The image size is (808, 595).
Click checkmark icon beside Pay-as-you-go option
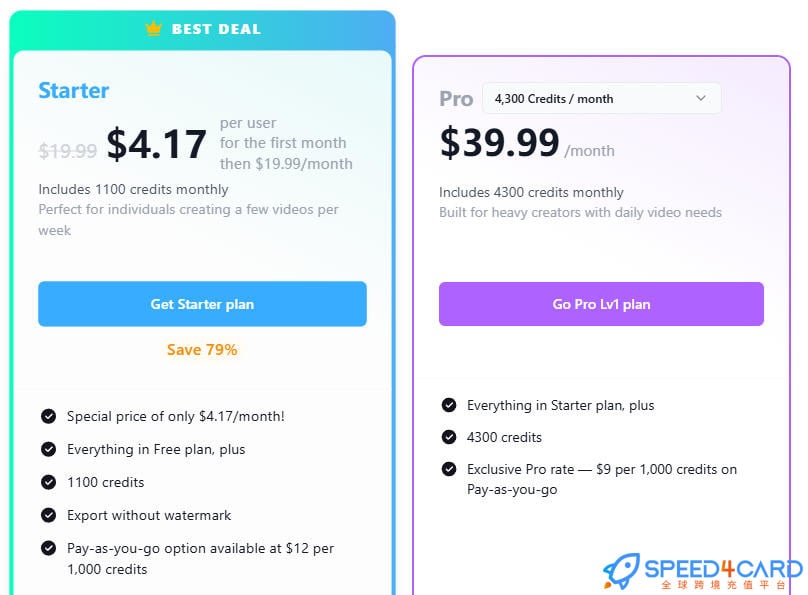[48, 548]
